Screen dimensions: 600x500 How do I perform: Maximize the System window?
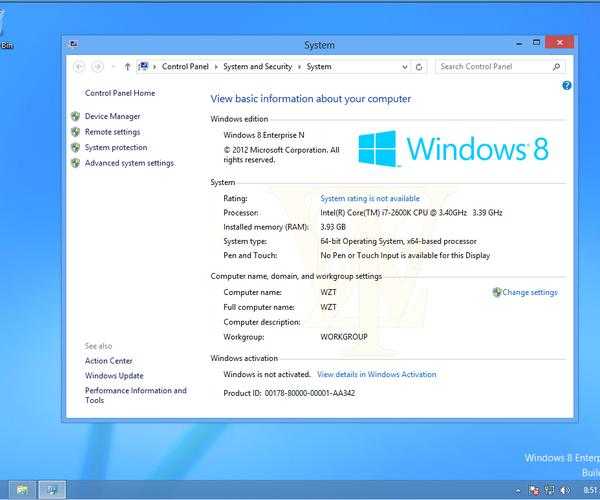[536, 43]
